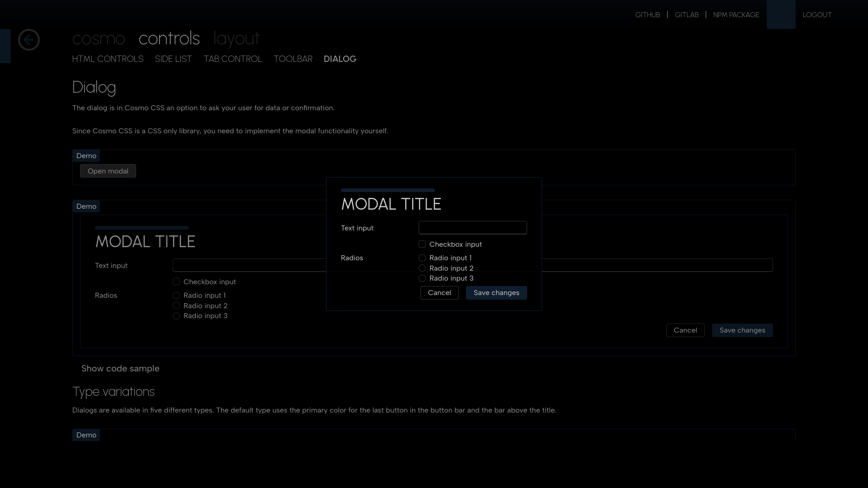The height and width of the screenshot is (488, 868).
Task: Focus the Text input field in popup modal
Action: click(x=472, y=228)
